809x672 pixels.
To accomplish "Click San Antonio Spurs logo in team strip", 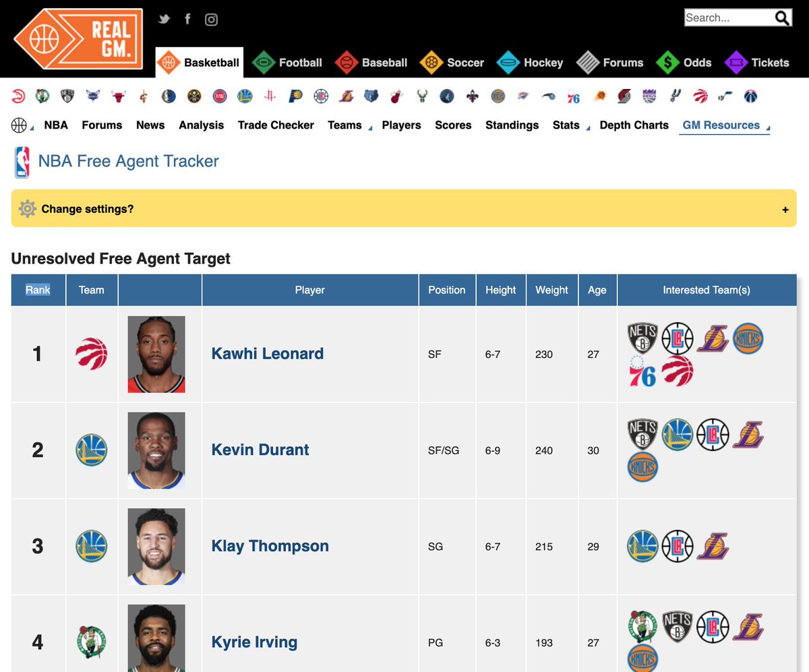I will 676,96.
